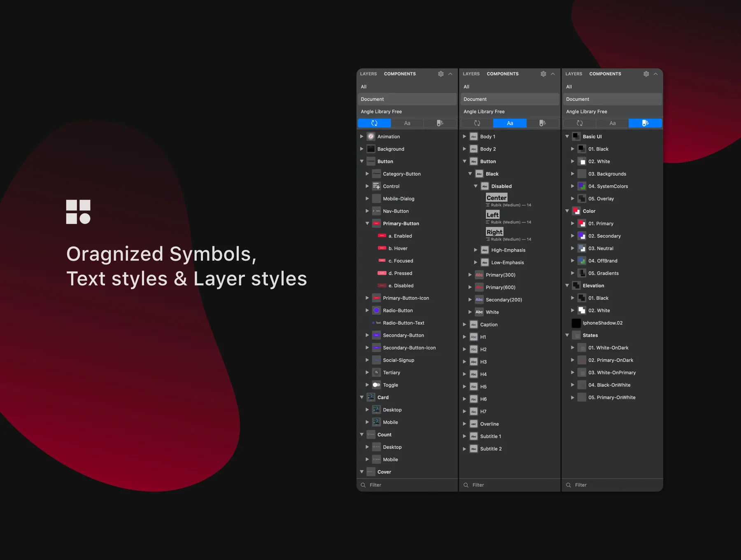741x560 pixels.
Task: Collapse the Button group in the symbols panel
Action: (362, 161)
